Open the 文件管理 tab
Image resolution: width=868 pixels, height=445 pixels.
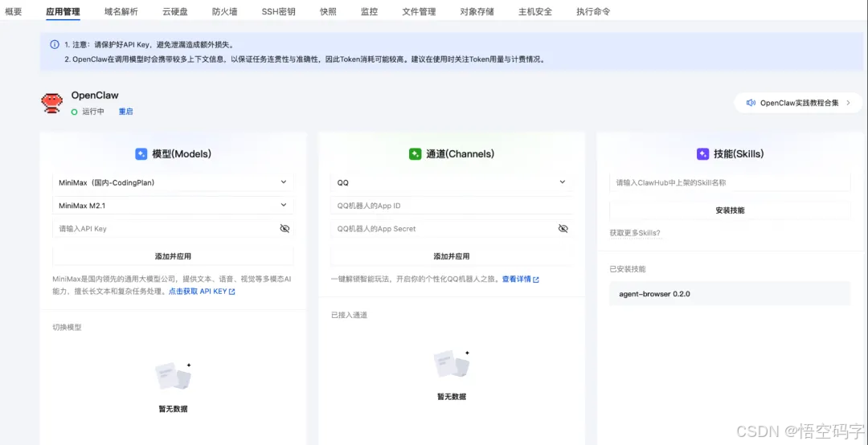click(x=419, y=11)
